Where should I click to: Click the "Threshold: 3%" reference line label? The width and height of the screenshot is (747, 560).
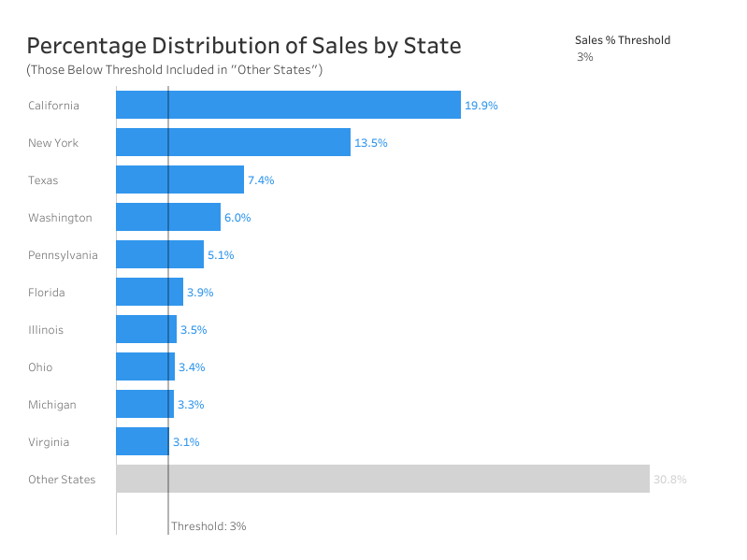(208, 526)
